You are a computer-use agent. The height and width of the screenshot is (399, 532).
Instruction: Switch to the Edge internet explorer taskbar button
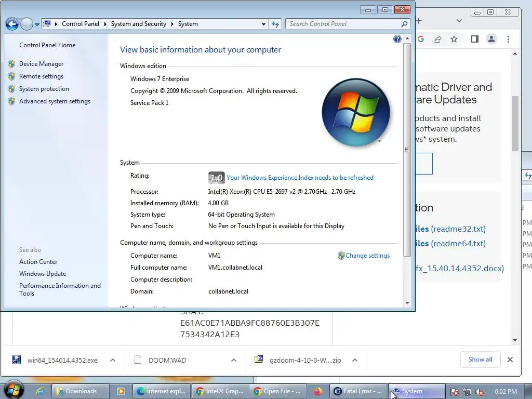point(162,391)
